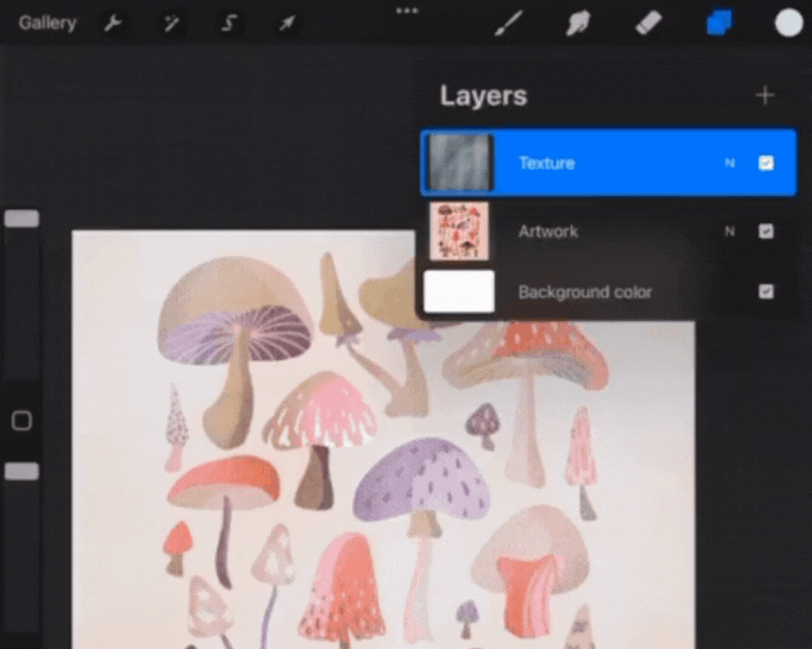Return to the Gallery
The image size is (812, 649).
[x=47, y=22]
